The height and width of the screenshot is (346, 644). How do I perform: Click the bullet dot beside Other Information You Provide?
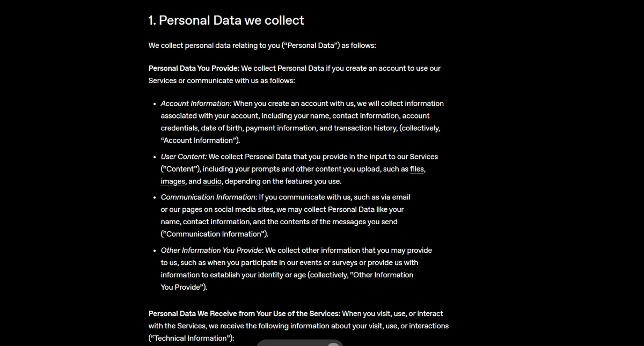pyautogui.click(x=154, y=251)
